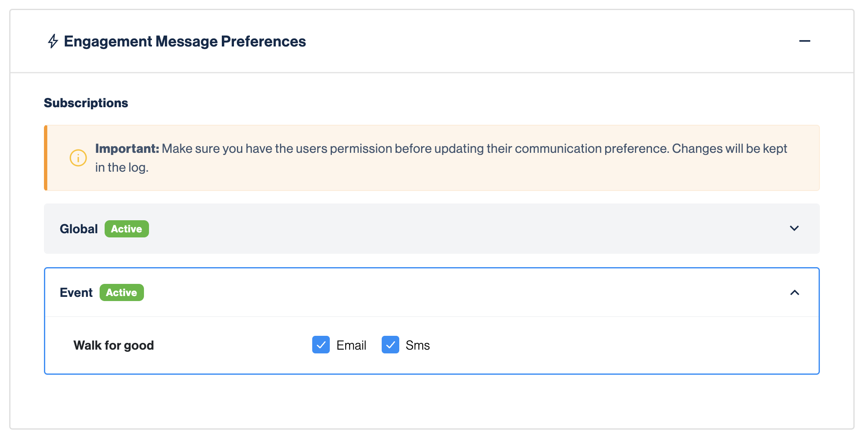Click the Engagement Message Preferences title
Image resolution: width=868 pixels, height=443 pixels.
(x=185, y=41)
